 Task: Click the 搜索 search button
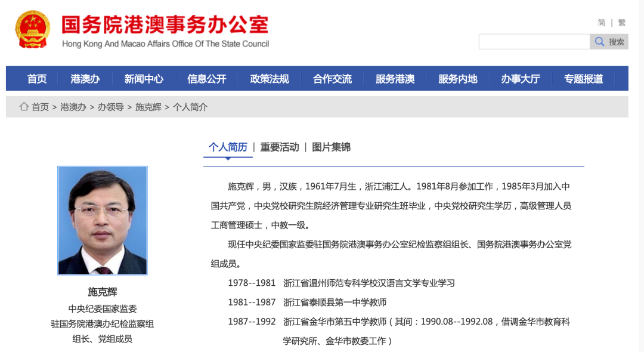pos(609,42)
